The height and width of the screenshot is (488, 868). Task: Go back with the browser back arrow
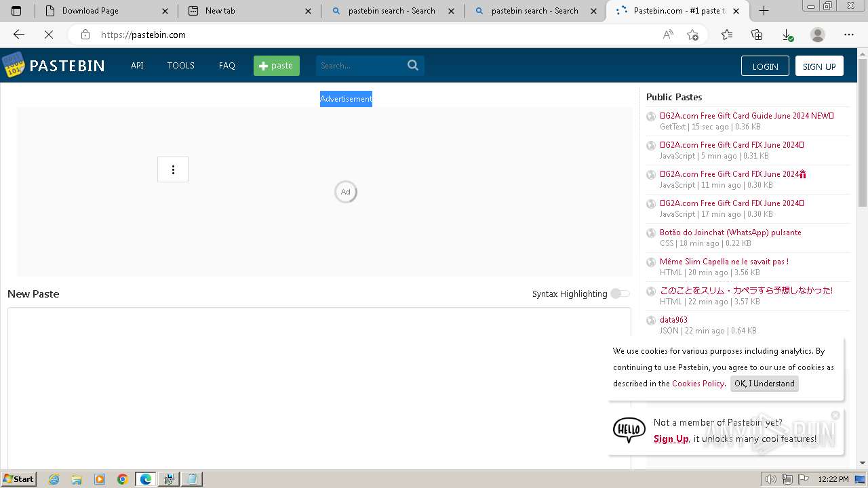point(19,35)
